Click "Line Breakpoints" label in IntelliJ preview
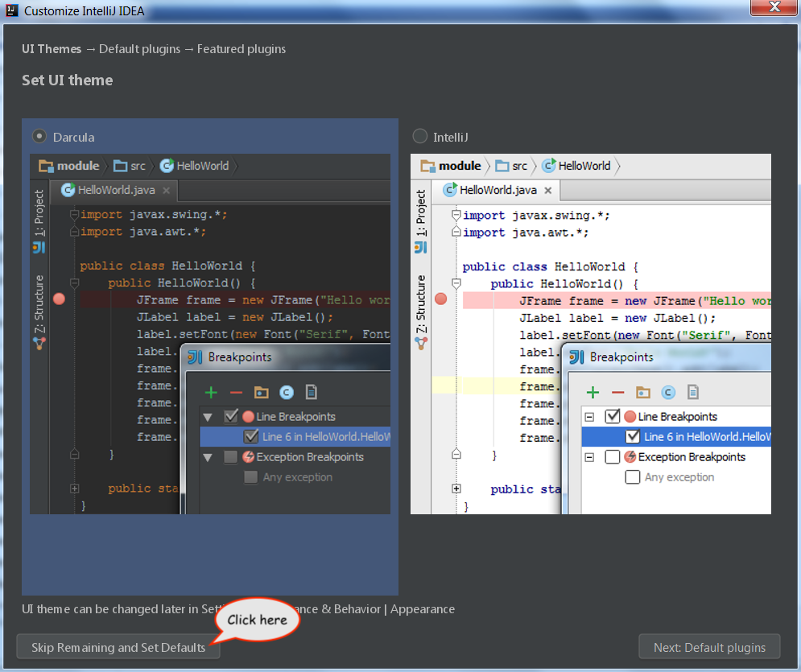Screen dimensions: 801x672 [x=677, y=417]
